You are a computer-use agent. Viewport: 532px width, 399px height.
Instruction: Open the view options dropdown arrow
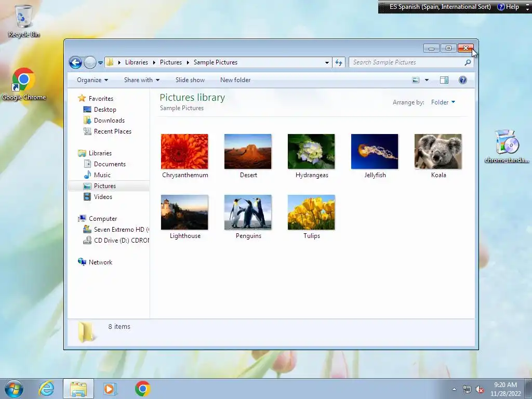pos(427,80)
